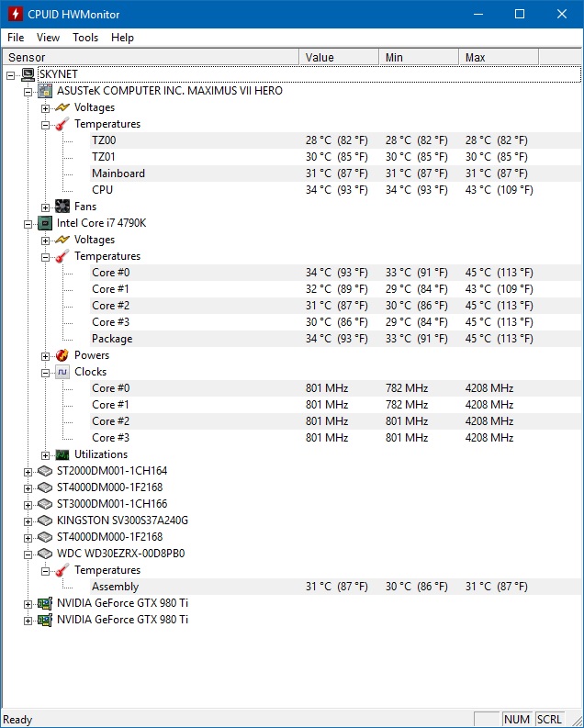Click the KINGSTON SV300S37A240G drive icon
Viewport: 584px width, 728px height.
[45, 521]
